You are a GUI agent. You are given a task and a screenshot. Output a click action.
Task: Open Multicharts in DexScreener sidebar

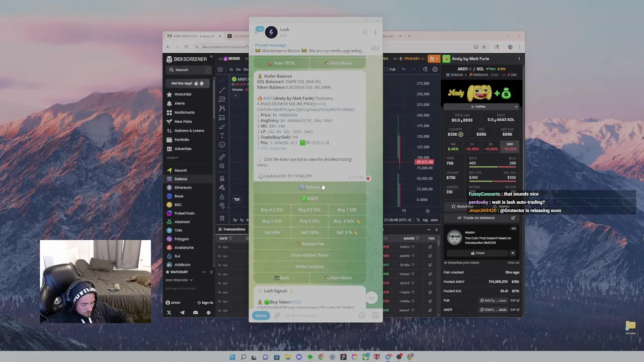click(x=184, y=112)
